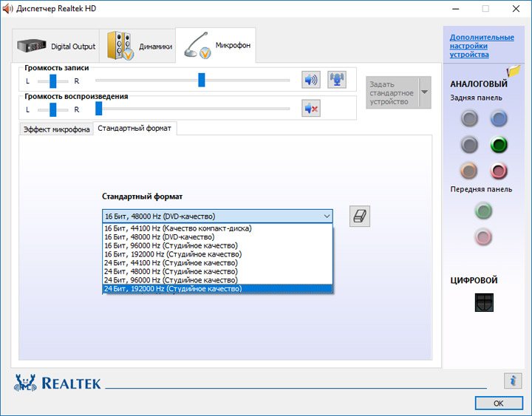The width and height of the screenshot is (532, 416).
Task: Select the pink front panel jack
Action: click(x=483, y=237)
